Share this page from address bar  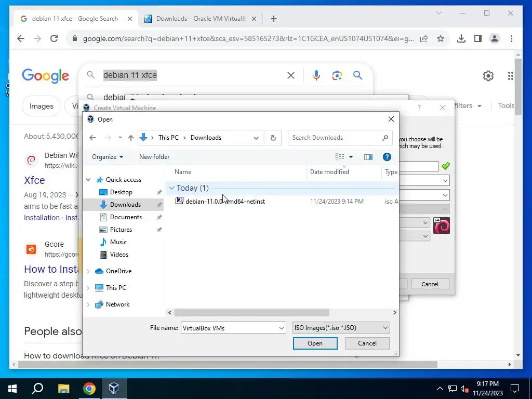coord(424,38)
